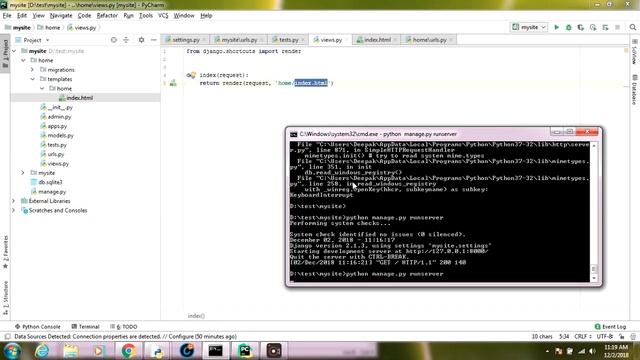Click the cmd window scrollbar down arrow
Screen dimensions: 640x360
click(594, 278)
